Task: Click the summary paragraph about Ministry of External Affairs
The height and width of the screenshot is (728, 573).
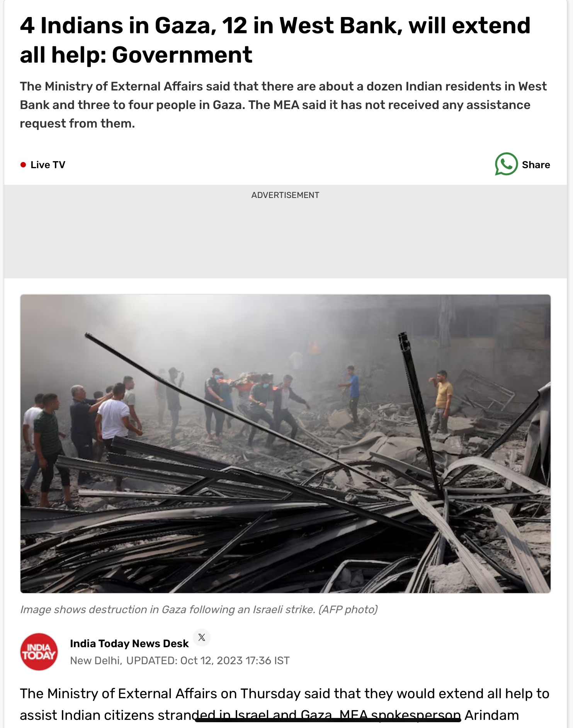Action: [x=283, y=105]
